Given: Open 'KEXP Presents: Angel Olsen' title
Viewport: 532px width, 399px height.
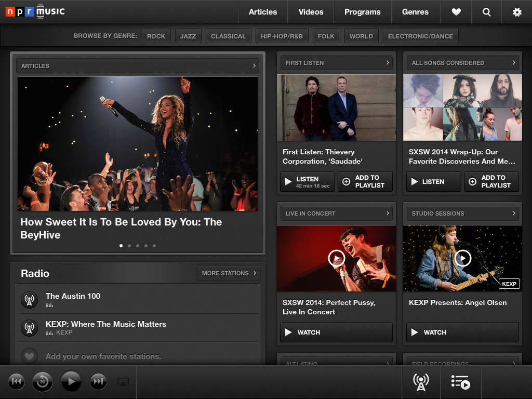Looking at the screenshot, I should 458,303.
